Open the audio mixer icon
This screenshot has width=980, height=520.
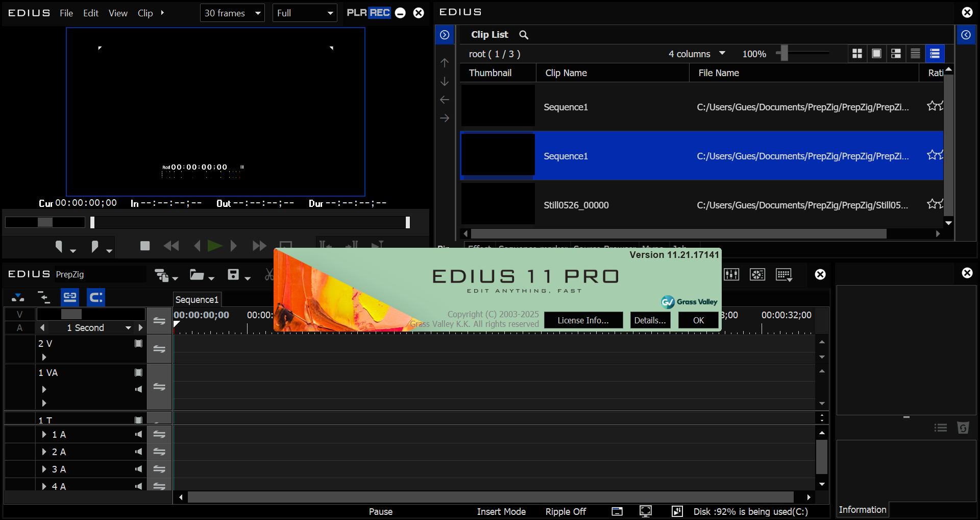click(x=731, y=274)
